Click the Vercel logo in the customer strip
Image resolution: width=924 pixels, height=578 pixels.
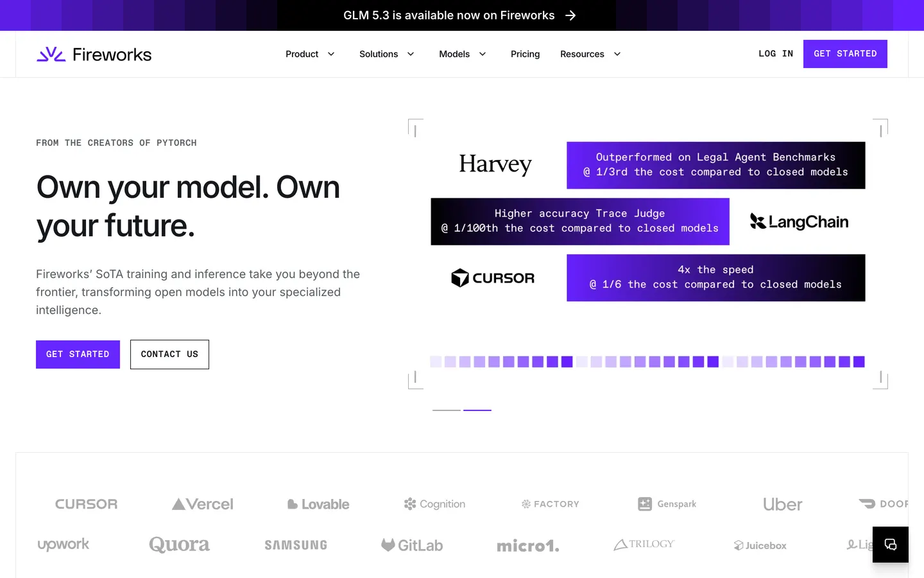tap(203, 504)
